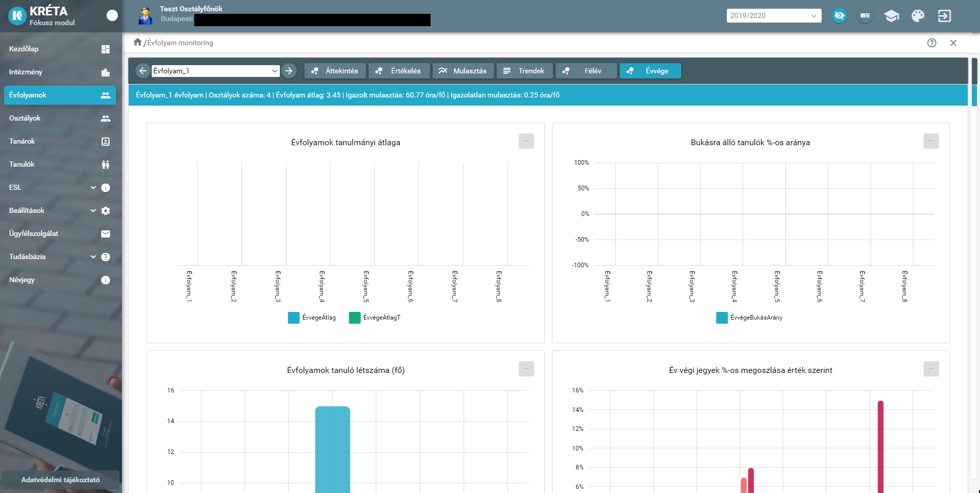The width and height of the screenshot is (980, 493).
Task: Toggle the ÉvvégeÁtlagT legend swatch
Action: click(355, 318)
